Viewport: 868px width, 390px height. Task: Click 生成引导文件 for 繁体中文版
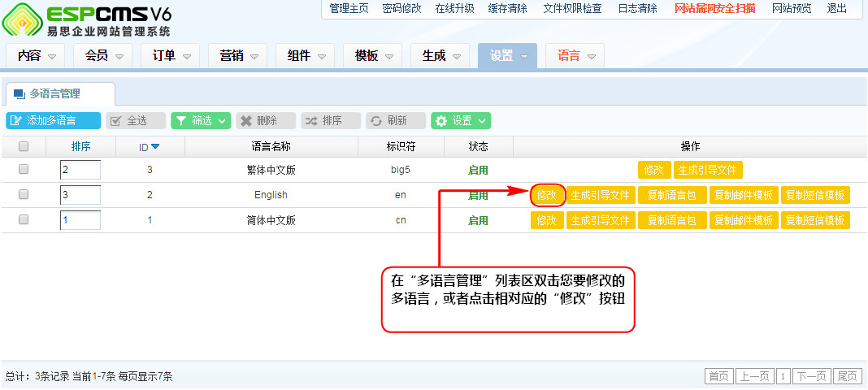click(x=708, y=170)
